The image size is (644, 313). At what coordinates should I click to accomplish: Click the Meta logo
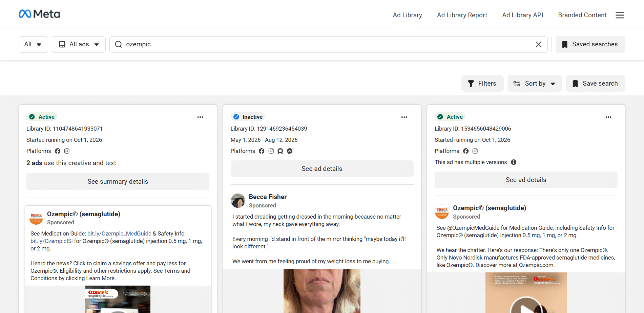point(39,14)
